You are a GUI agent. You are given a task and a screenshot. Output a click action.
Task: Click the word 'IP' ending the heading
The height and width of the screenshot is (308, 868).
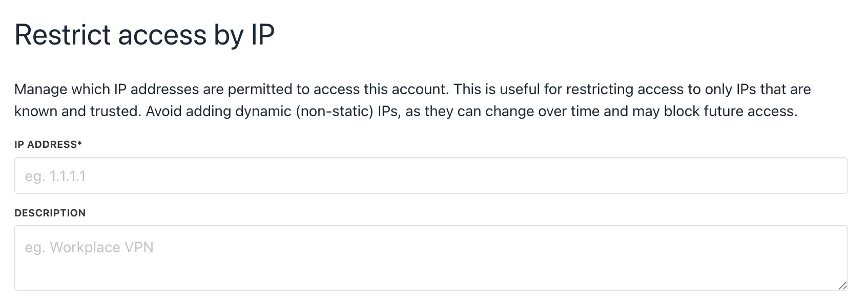(262, 35)
